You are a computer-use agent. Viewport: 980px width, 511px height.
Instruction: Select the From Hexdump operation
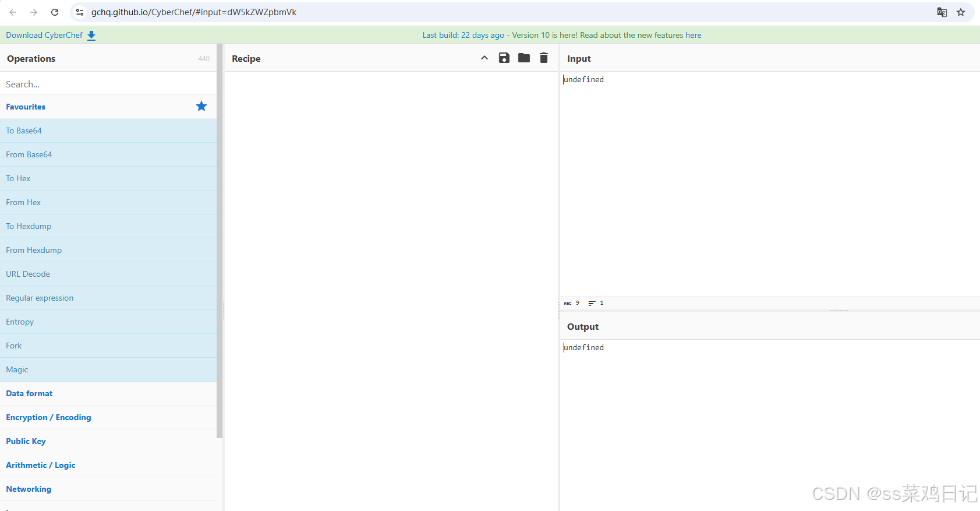108,250
